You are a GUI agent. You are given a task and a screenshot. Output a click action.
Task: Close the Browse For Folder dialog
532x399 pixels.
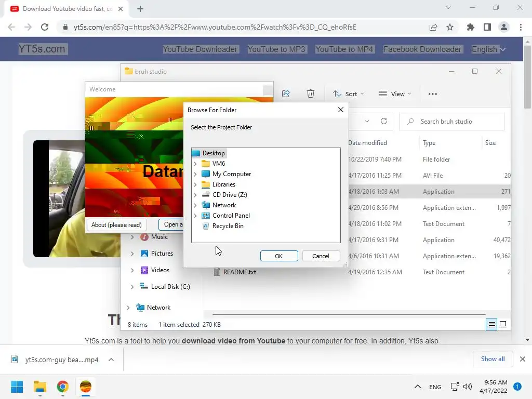341,110
